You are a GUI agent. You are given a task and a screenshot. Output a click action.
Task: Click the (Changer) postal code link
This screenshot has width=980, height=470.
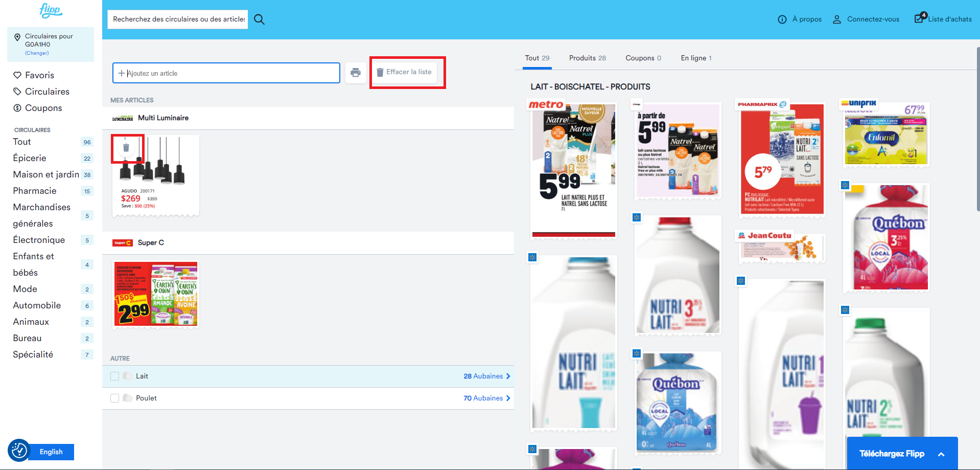pos(37,53)
